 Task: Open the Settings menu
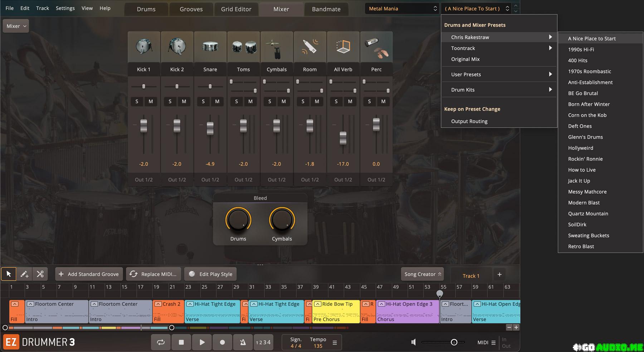click(65, 8)
